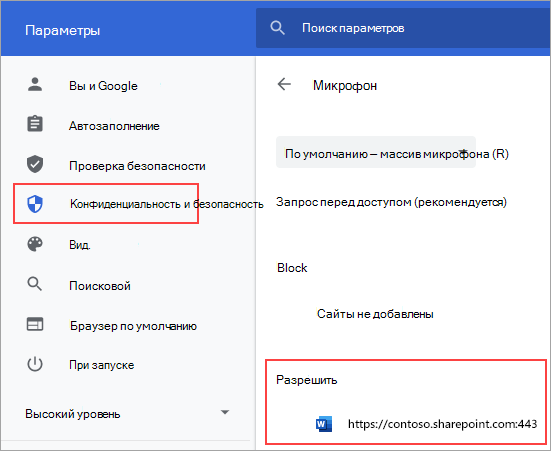The width and height of the screenshot is (551, 451).
Task: Click the search icon in settings search bar
Action: [x=277, y=28]
